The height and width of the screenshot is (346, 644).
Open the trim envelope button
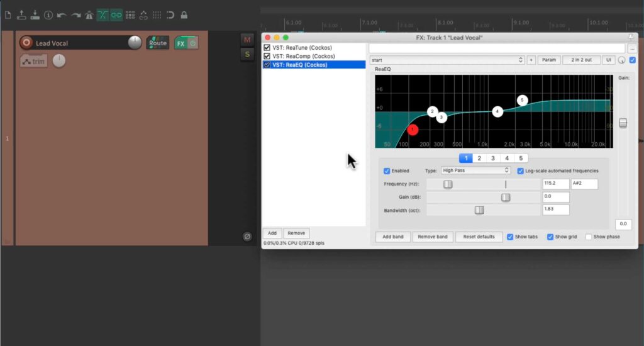[34, 61]
